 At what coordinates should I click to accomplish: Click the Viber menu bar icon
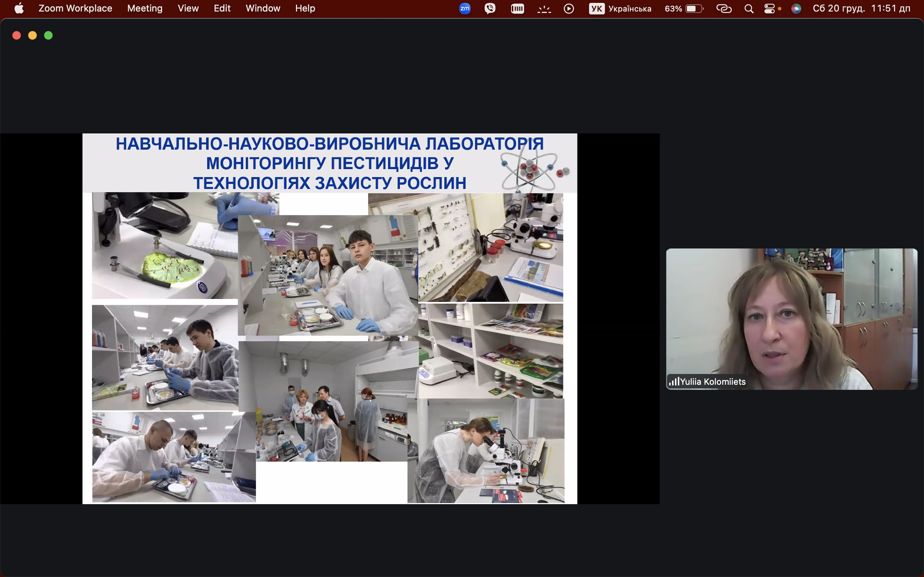(490, 8)
